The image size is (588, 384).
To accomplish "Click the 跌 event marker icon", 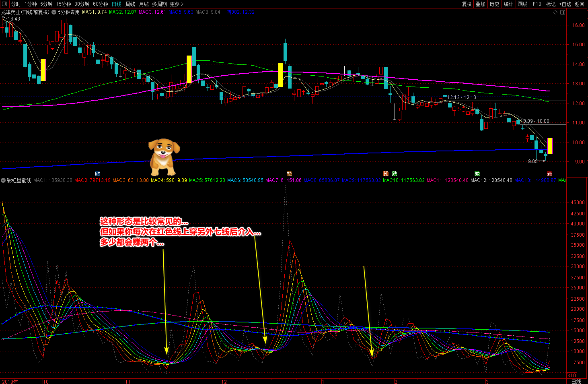I will [x=395, y=174].
